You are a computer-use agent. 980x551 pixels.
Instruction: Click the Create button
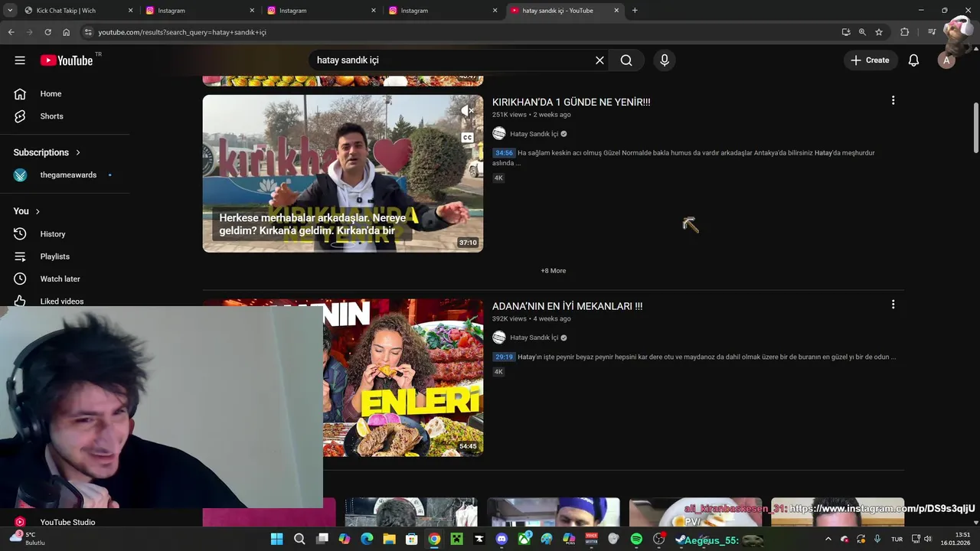point(871,60)
